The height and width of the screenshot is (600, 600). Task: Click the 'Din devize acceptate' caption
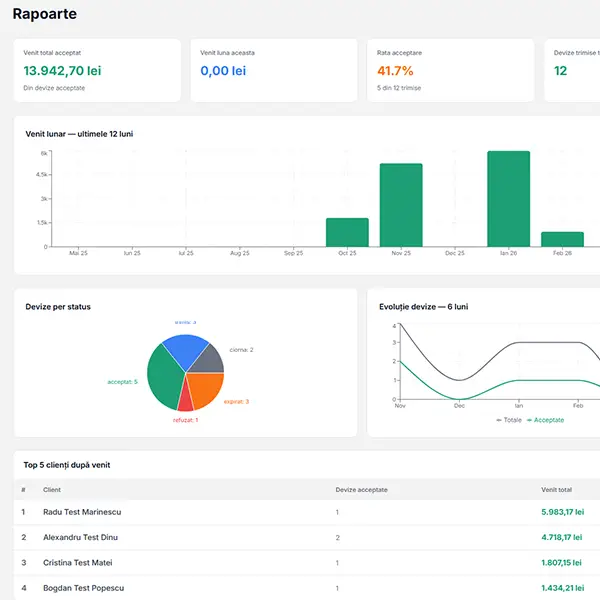point(54,88)
